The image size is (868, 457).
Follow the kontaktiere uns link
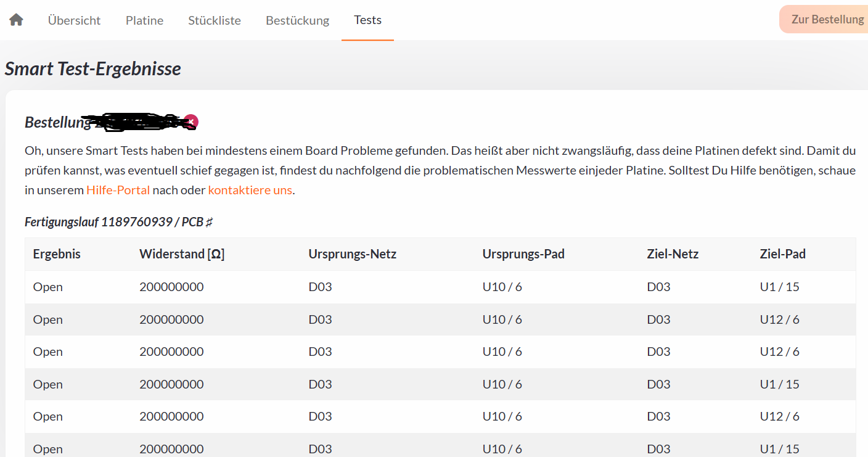250,190
